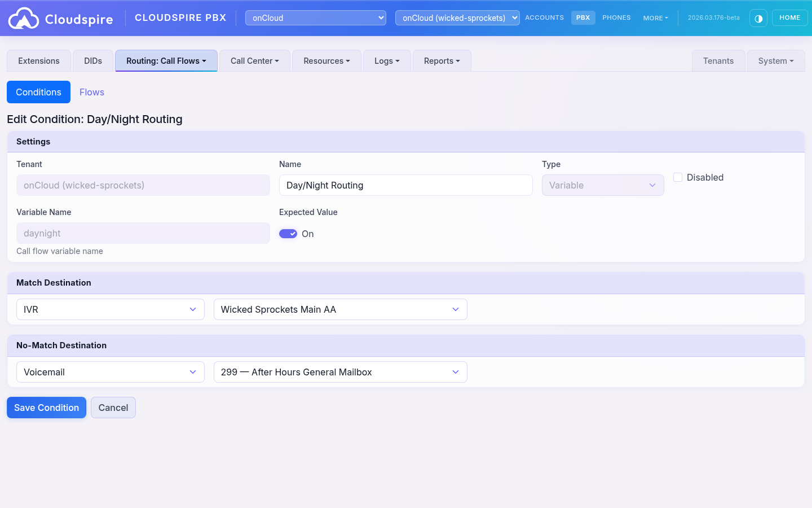Click the Save Condition button
The height and width of the screenshot is (508, 812).
46,407
